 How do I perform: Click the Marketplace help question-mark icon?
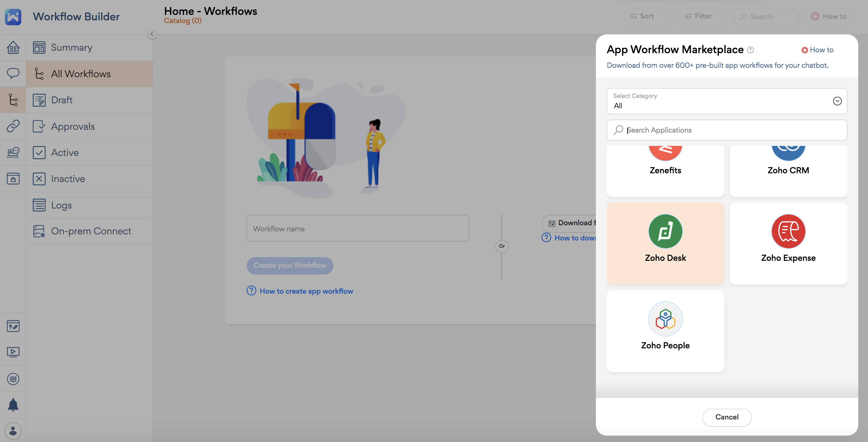750,50
